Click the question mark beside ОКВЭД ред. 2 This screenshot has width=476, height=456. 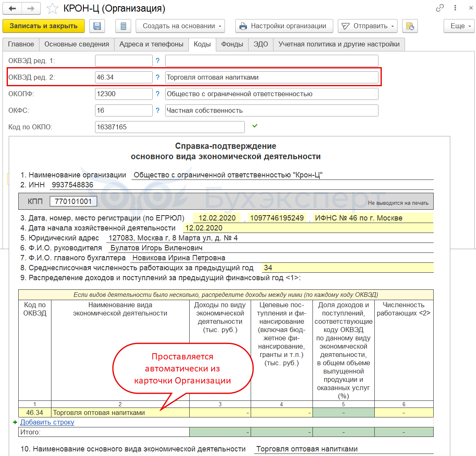pos(158,78)
